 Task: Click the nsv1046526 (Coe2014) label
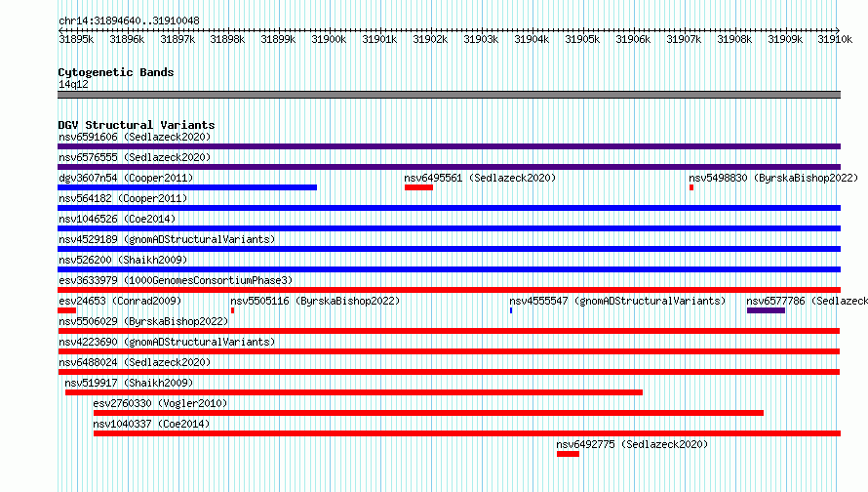[117, 219]
